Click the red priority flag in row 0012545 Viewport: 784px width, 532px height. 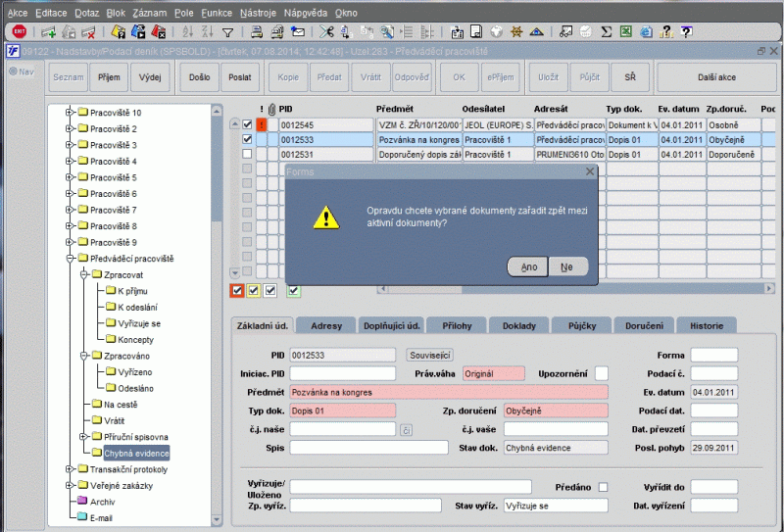pos(261,125)
